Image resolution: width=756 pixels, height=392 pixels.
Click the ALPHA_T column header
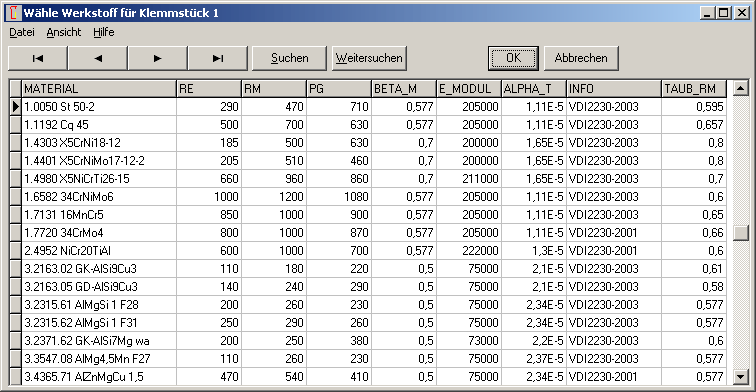[534, 89]
